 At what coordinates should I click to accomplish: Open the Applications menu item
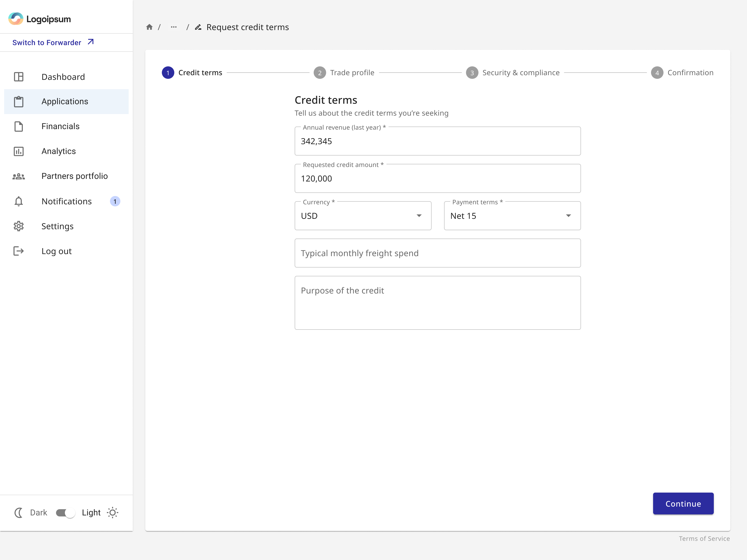coord(66,102)
